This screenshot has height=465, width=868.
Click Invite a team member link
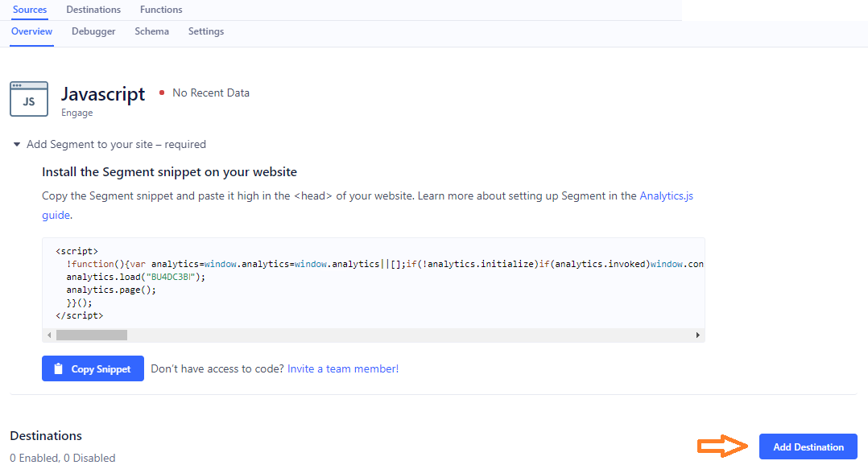(x=342, y=369)
